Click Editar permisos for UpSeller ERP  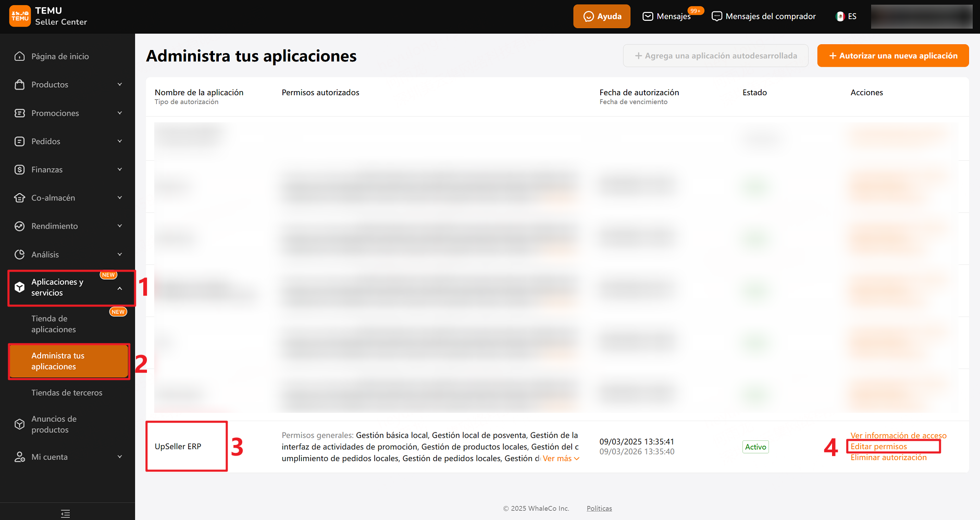click(x=878, y=447)
